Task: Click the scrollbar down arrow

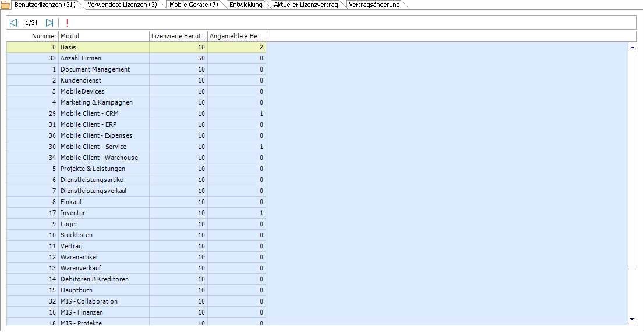Action: 632,319
